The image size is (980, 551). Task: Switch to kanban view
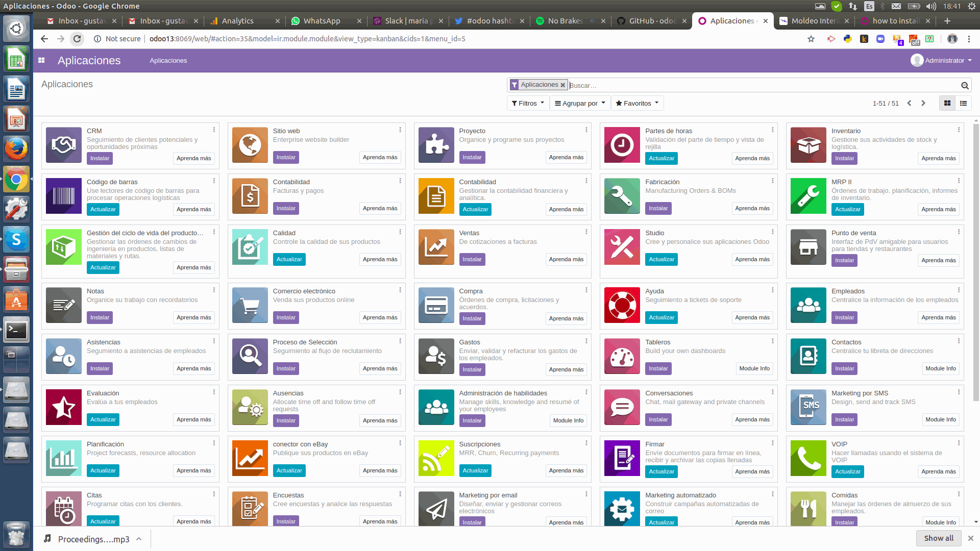(947, 103)
